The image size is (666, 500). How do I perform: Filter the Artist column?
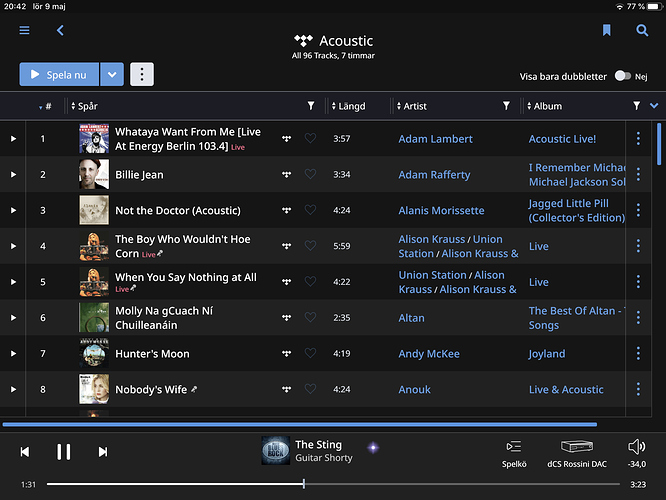506,106
